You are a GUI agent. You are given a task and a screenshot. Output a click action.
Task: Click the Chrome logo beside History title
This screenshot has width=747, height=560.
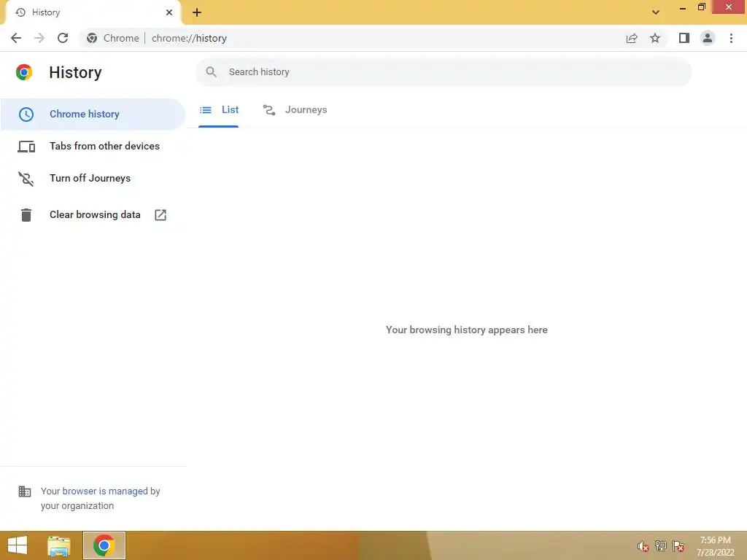pos(24,72)
